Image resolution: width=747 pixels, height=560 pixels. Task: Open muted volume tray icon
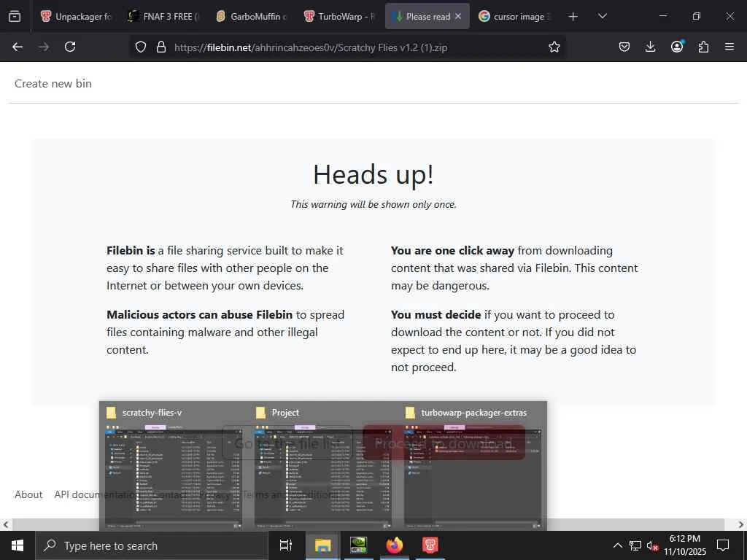pyautogui.click(x=652, y=546)
